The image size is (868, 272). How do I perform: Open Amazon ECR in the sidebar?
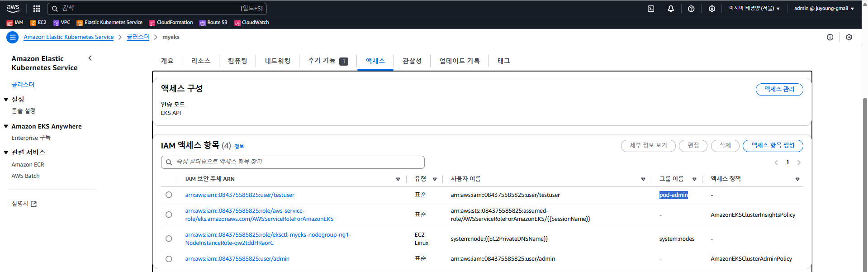coord(28,165)
